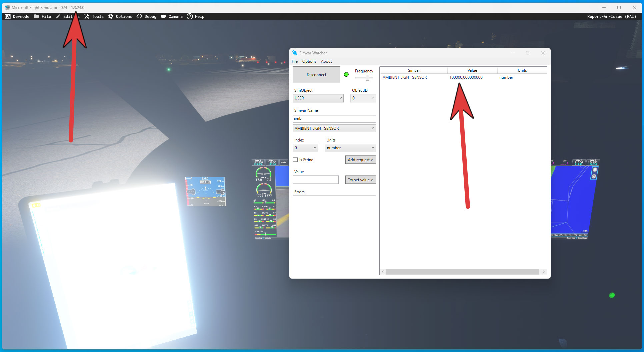Open the Help menu in Devmode bar
Viewport: 644px width, 352px height.
(x=199, y=16)
